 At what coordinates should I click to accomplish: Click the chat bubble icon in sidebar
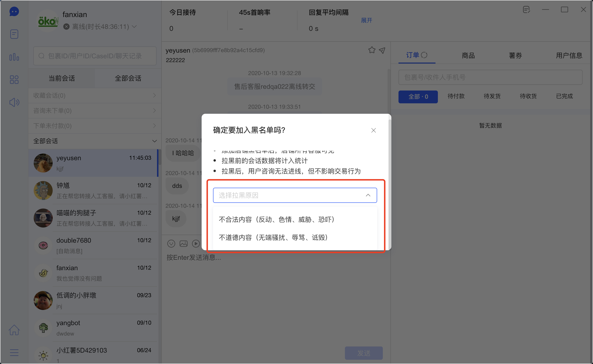pyautogui.click(x=14, y=11)
